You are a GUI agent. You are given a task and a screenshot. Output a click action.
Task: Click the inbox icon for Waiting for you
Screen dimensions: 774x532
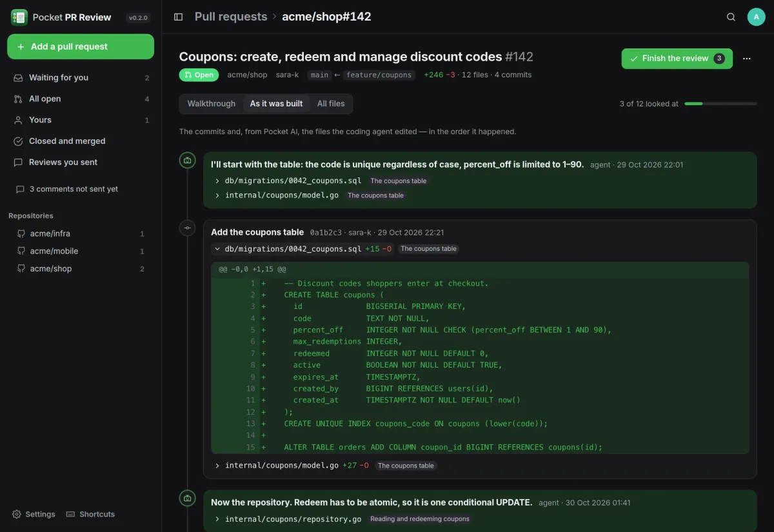coord(18,77)
